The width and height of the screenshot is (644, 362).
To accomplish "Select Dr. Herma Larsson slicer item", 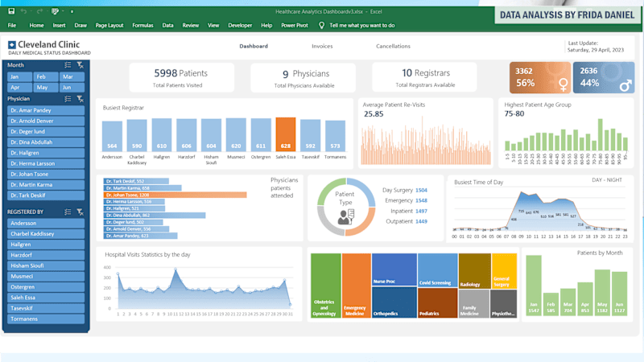I will coord(46,164).
